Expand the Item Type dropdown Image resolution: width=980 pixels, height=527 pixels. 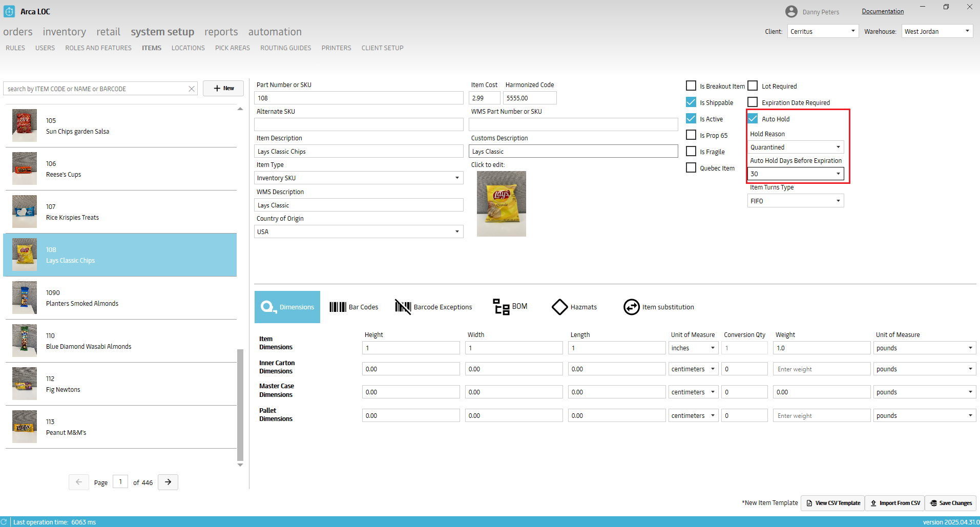[x=359, y=178]
